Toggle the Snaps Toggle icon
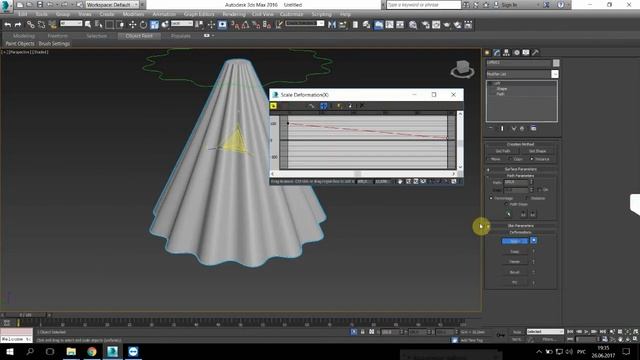640x360 pixels. (235, 25)
